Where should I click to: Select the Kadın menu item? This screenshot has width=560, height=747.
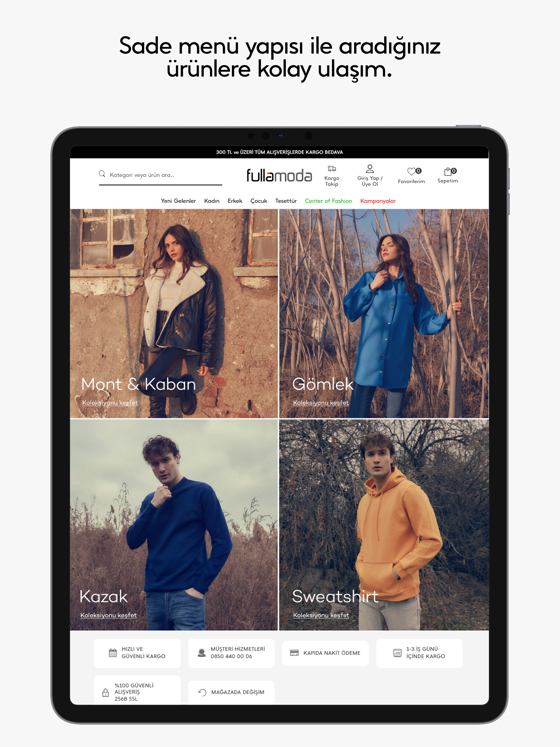click(x=212, y=201)
